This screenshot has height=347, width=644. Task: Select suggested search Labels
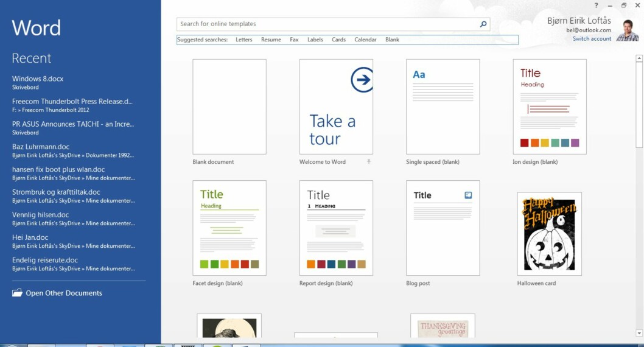coord(315,40)
